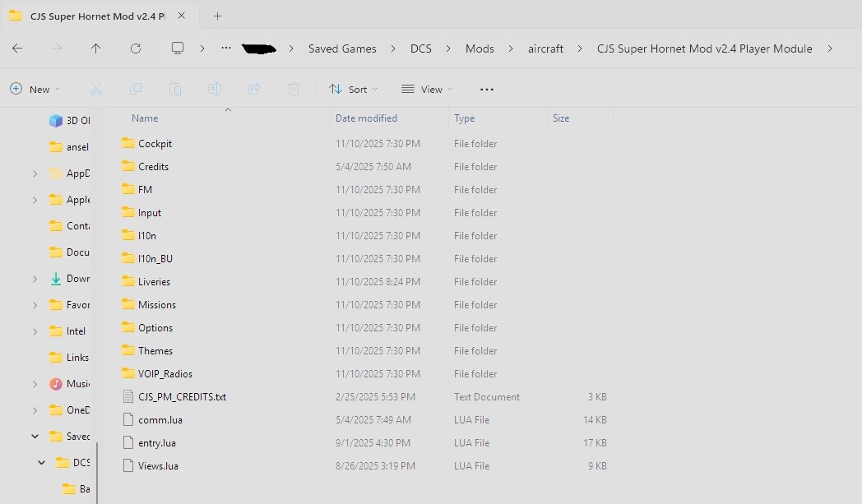Viewport: 862px width, 504px height.
Task: Open the Sort dropdown menu
Action: (353, 89)
